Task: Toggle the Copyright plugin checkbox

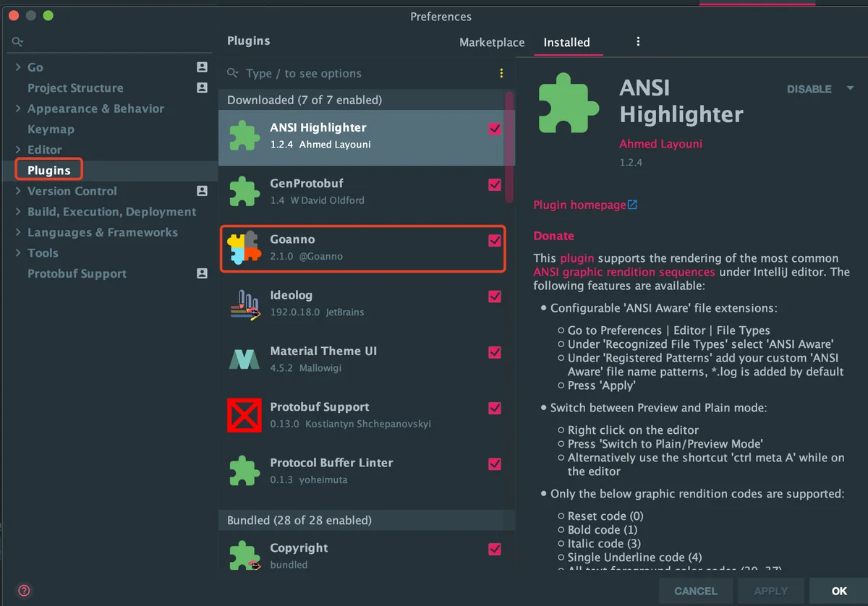Action: [495, 549]
